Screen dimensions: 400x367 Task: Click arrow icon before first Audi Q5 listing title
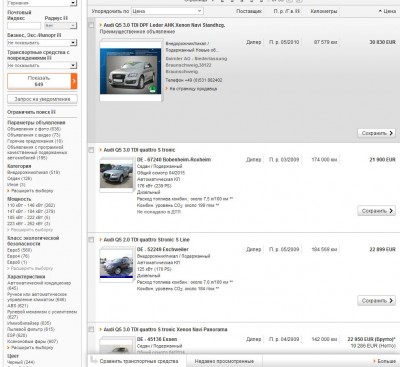(101, 25)
